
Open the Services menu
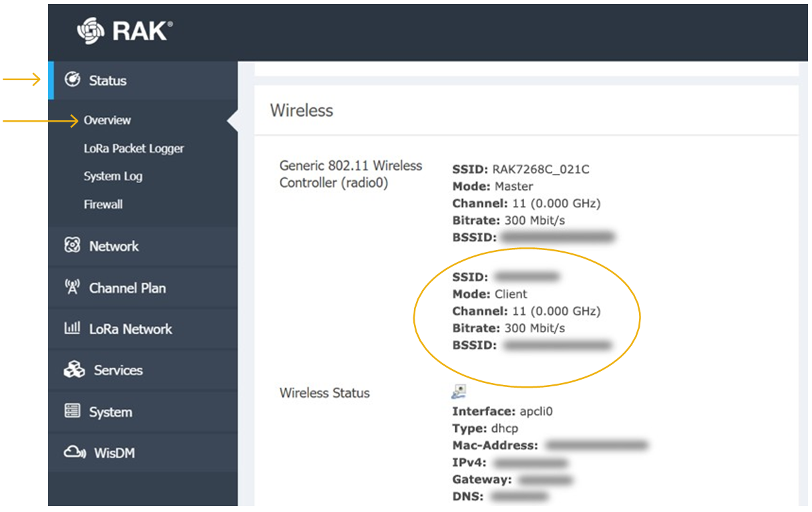click(143, 370)
